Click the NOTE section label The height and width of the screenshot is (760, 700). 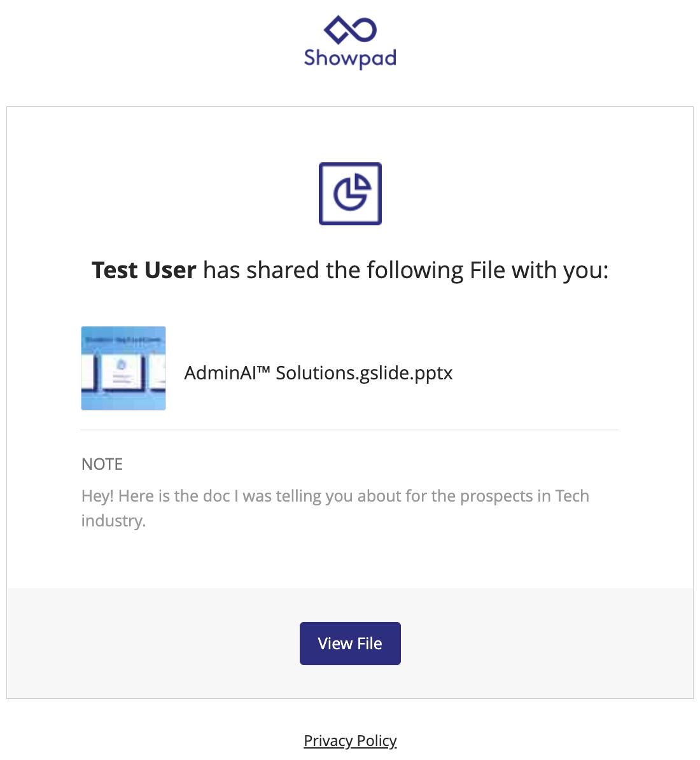(102, 464)
